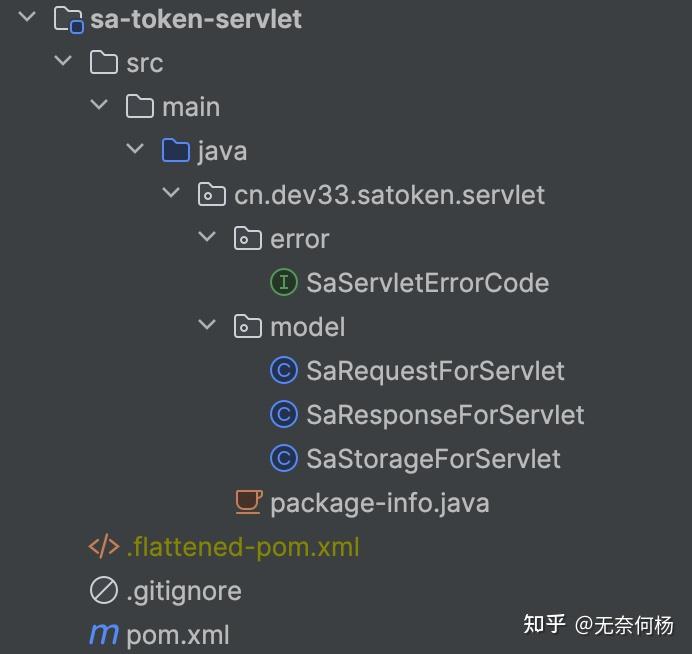
Task: Collapse the model package chevron
Action: (208, 326)
